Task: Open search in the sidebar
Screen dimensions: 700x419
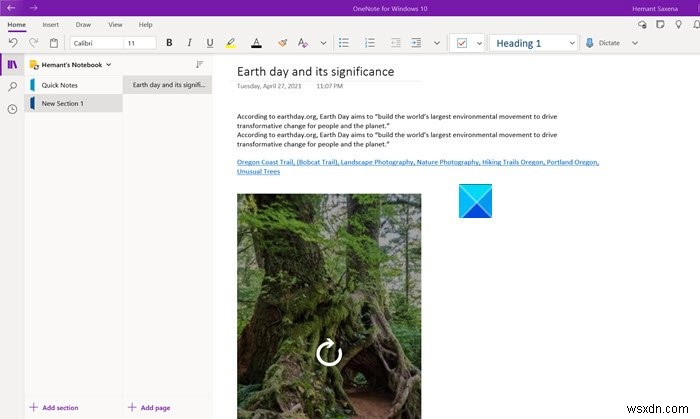Action: 12,87
